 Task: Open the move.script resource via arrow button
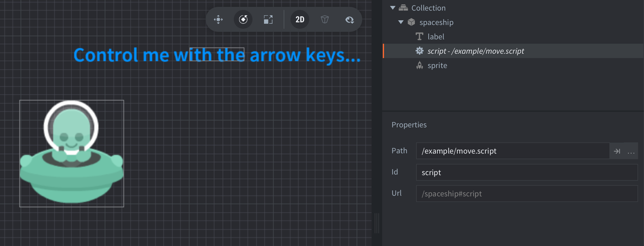(x=617, y=151)
